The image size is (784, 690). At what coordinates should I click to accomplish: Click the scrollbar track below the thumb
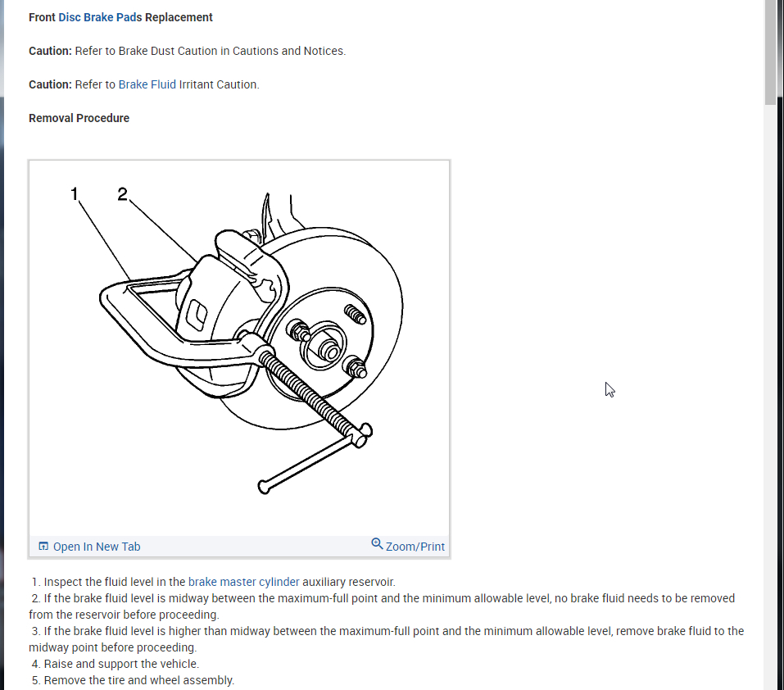coord(770,395)
